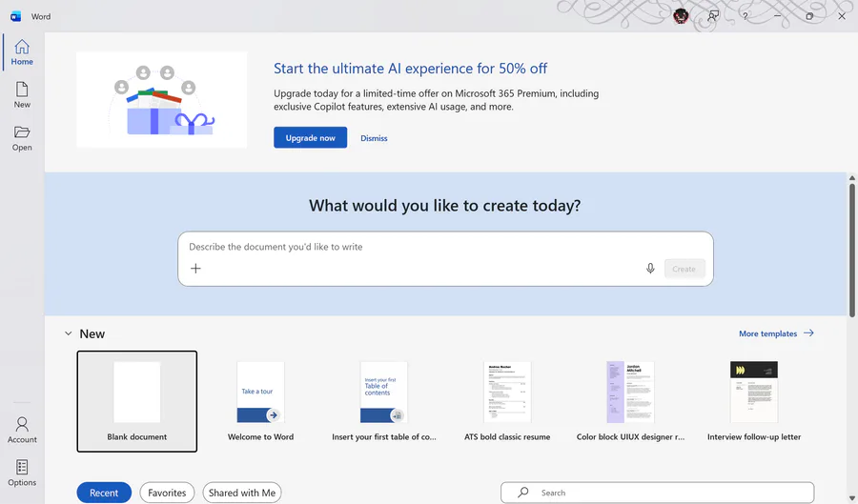
Task: Click the Word app logo icon
Action: pyautogui.click(x=16, y=16)
